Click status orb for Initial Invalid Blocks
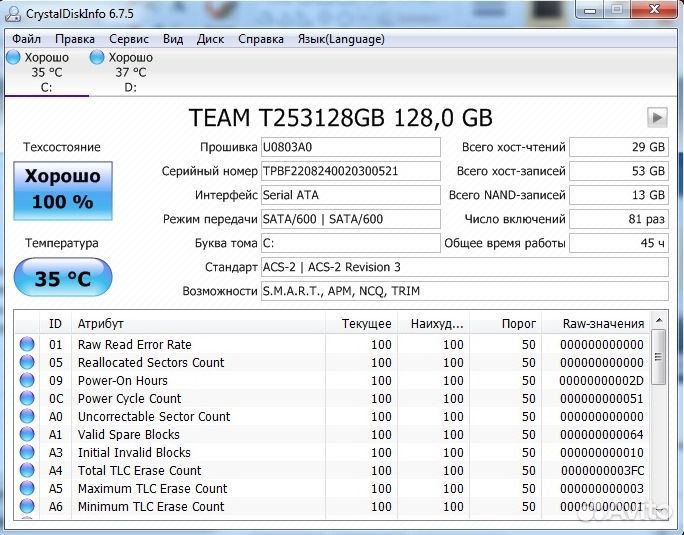The width and height of the screenshot is (684, 535). [27, 452]
